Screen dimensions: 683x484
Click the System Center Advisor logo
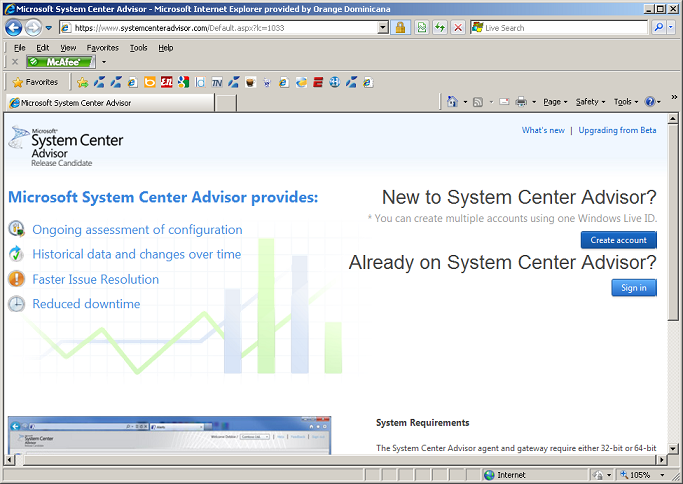click(66, 146)
